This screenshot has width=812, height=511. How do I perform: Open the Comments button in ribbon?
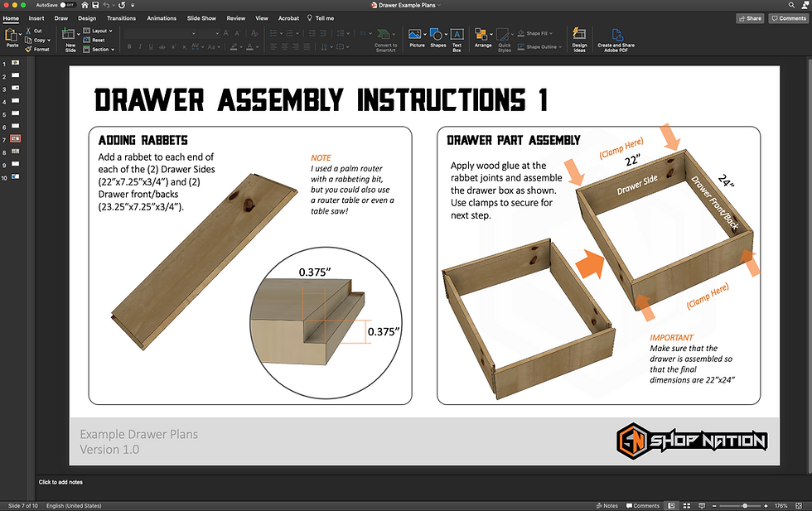(788, 18)
